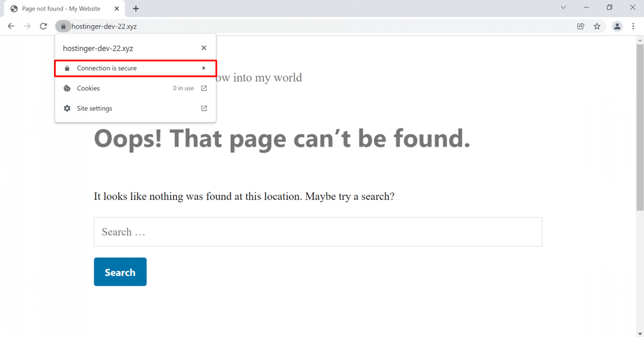This screenshot has width=644, height=337.
Task: Click the scrollbar down arrow
Action: [x=640, y=333]
